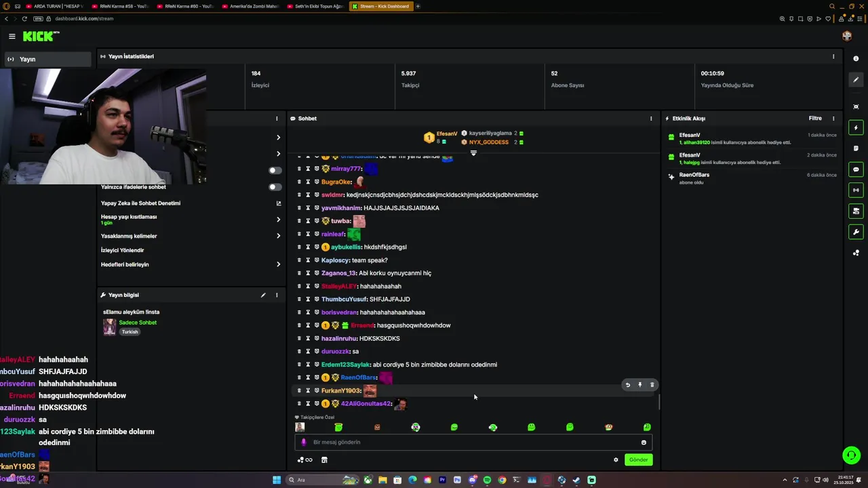Viewport: 868px width, 488px height.
Task: Open the profile avatar in top right
Action: tap(847, 36)
